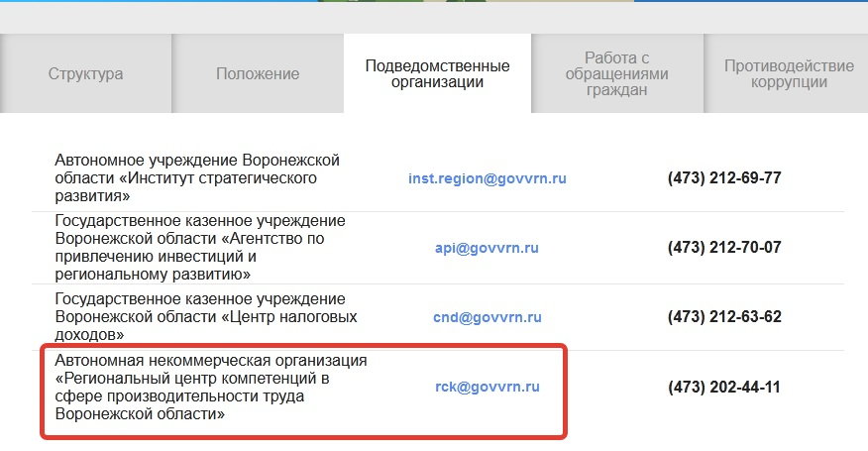Screen dimensions: 868x451
Task: Switch to the Положение tab
Action: pyautogui.click(x=258, y=73)
